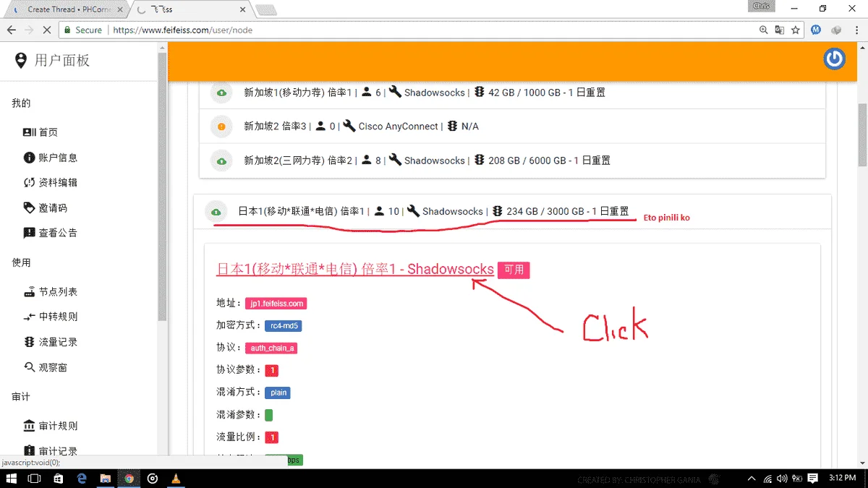Click the location pin icon beside 用户面板
The width and height of the screenshot is (868, 488).
click(20, 61)
